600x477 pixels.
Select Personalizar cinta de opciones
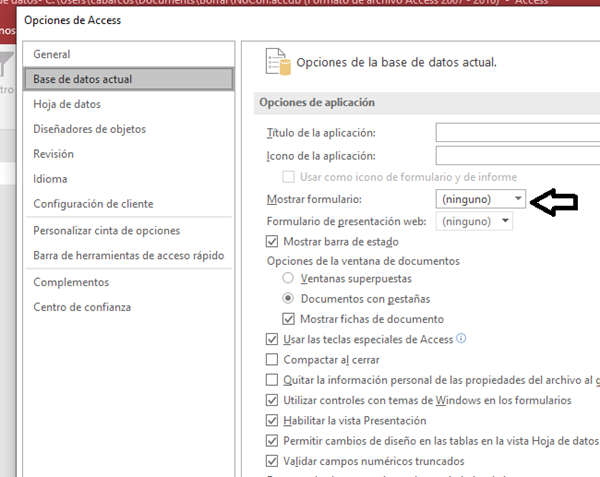[107, 230]
